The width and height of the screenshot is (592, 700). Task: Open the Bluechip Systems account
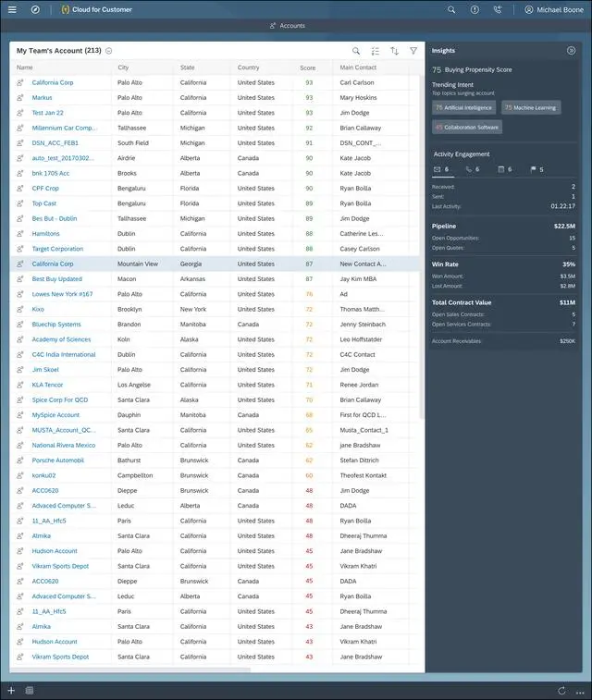tap(56, 325)
